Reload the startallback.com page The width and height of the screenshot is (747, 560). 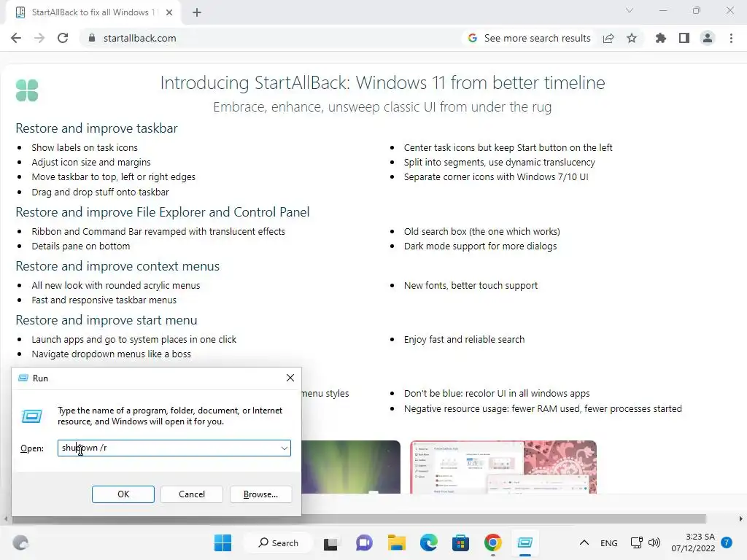(x=63, y=38)
